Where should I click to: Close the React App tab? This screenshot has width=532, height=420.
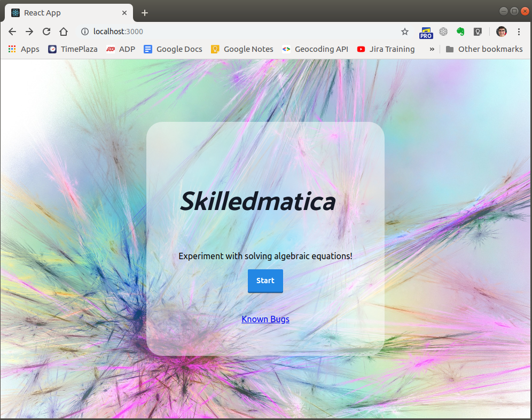coord(124,13)
